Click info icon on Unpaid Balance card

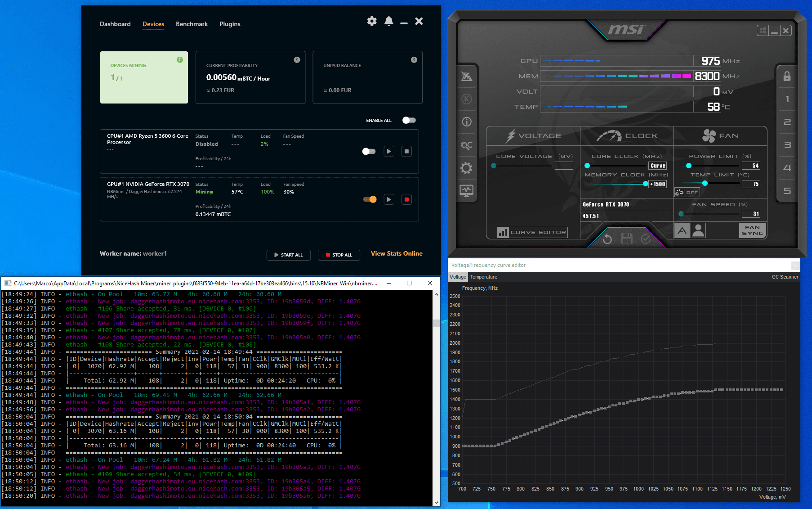414,60
